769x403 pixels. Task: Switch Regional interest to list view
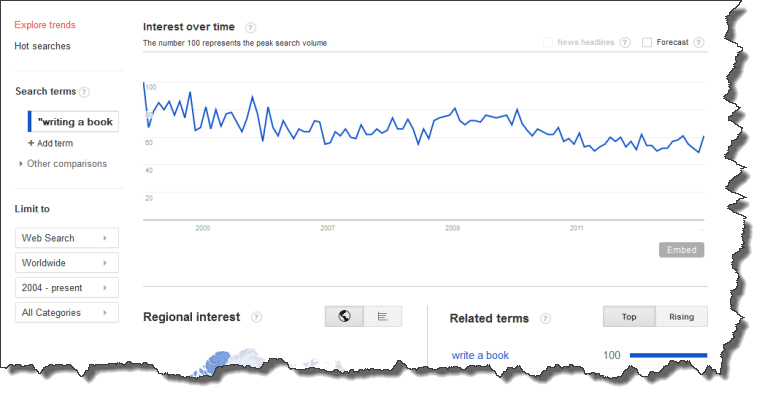383,316
